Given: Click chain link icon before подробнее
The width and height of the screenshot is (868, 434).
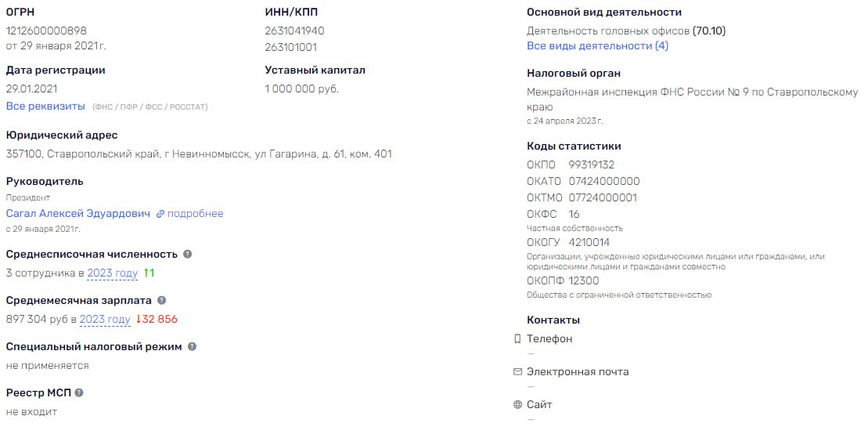Looking at the screenshot, I should [160, 214].
